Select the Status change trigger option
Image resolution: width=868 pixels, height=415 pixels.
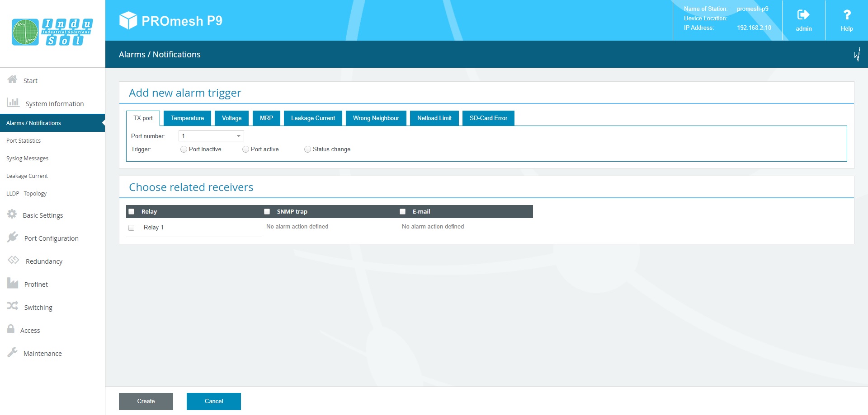tap(307, 149)
